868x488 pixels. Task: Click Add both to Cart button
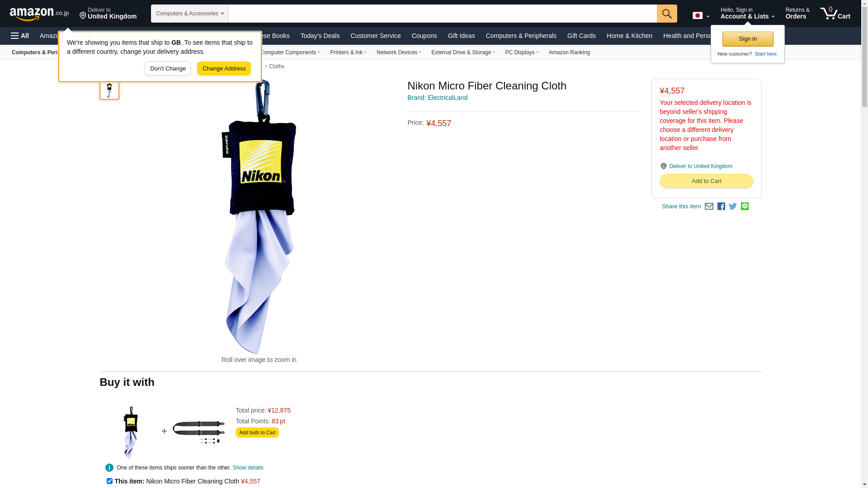(x=257, y=433)
